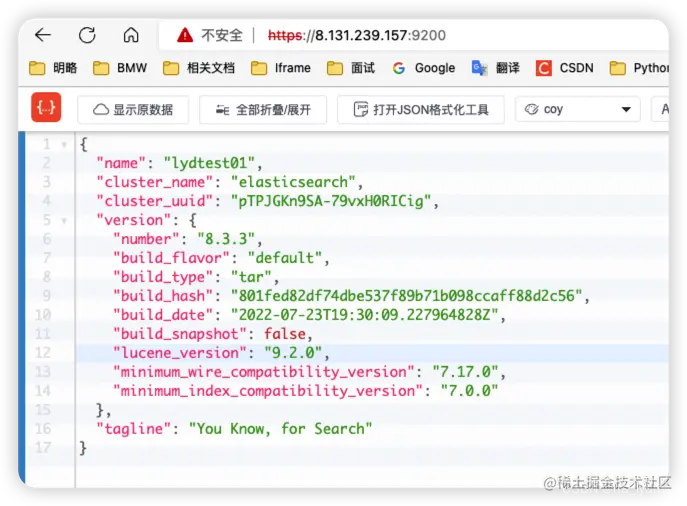Collapse the root object at line 1
Screen dimensions: 687x506
click(x=64, y=145)
